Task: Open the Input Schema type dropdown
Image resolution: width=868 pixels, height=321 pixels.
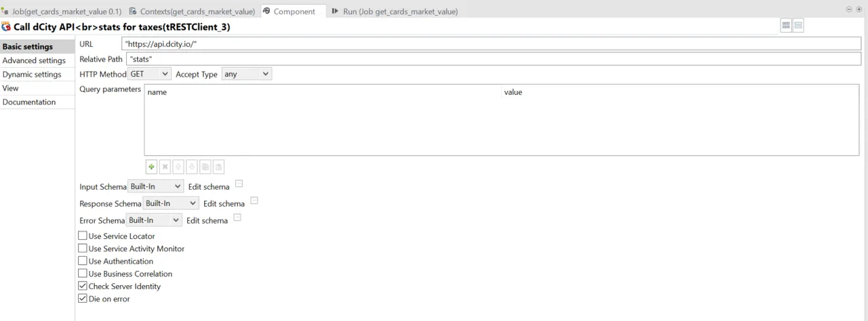Action: click(x=156, y=186)
